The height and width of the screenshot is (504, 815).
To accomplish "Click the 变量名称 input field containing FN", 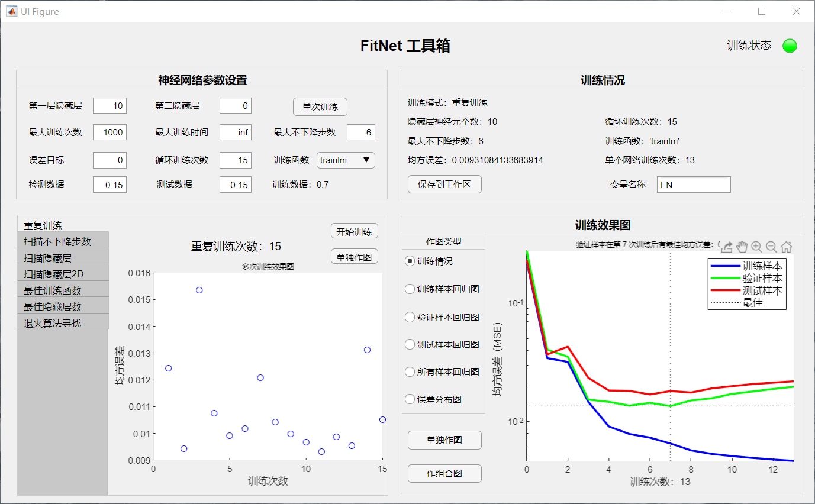I will click(694, 185).
